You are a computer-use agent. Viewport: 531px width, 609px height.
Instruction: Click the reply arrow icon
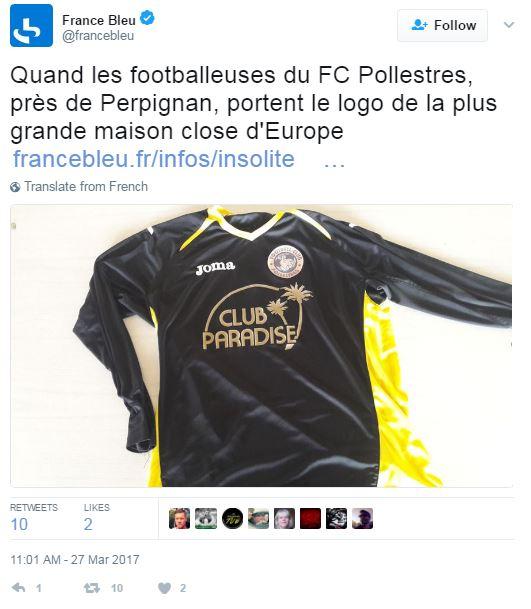click(18, 587)
